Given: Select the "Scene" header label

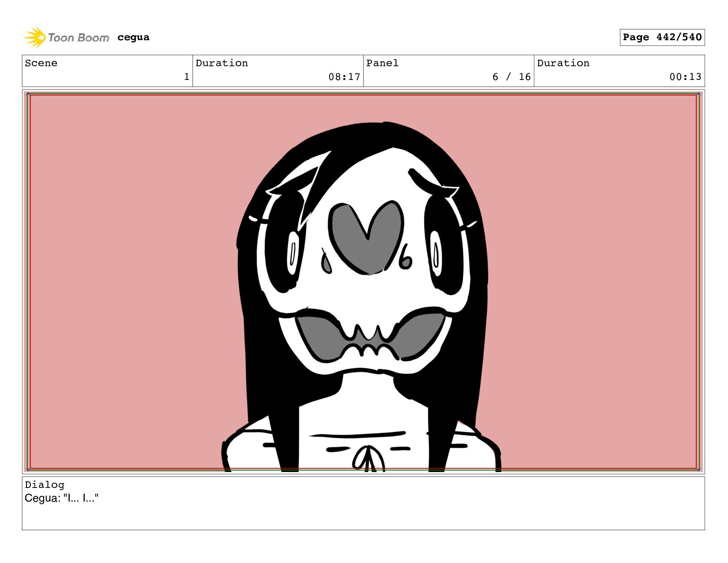Looking at the screenshot, I should click(x=41, y=63).
